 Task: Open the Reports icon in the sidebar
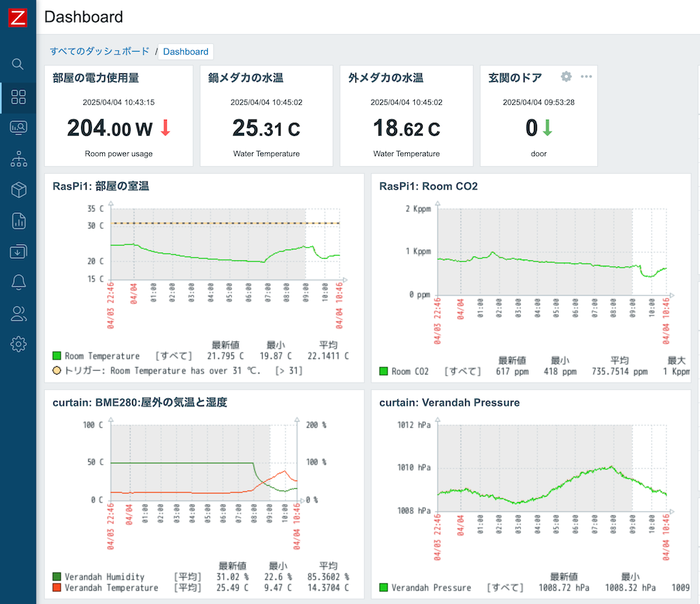click(19, 221)
